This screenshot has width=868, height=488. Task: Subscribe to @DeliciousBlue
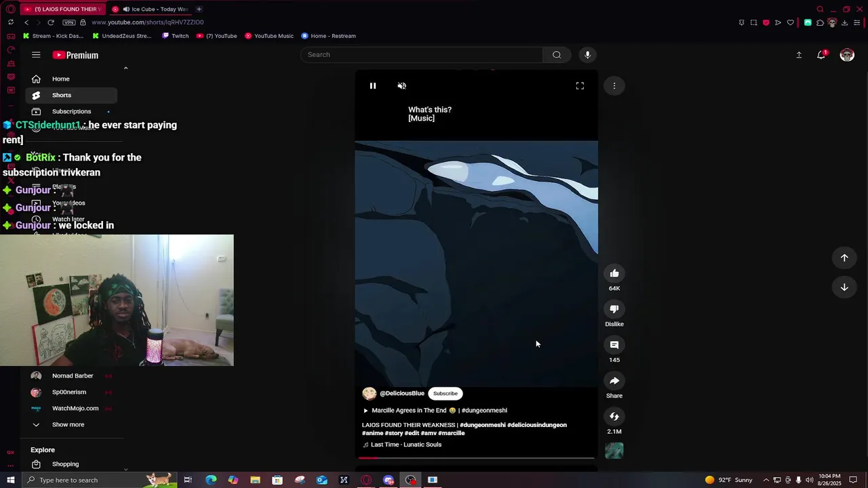click(x=446, y=393)
